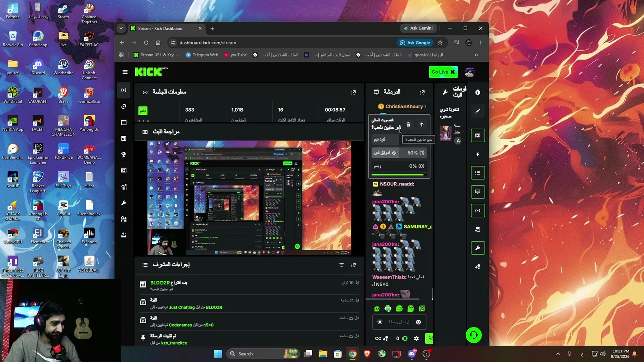
Task: Click the pencil edit icon in right sidebar
Action: pos(478,111)
